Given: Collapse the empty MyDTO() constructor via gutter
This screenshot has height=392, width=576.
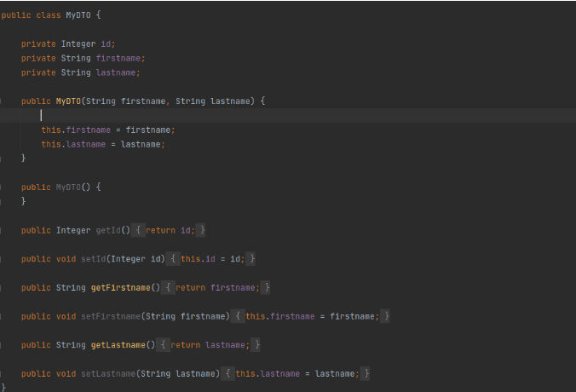Looking at the screenshot, I should tap(3, 187).
